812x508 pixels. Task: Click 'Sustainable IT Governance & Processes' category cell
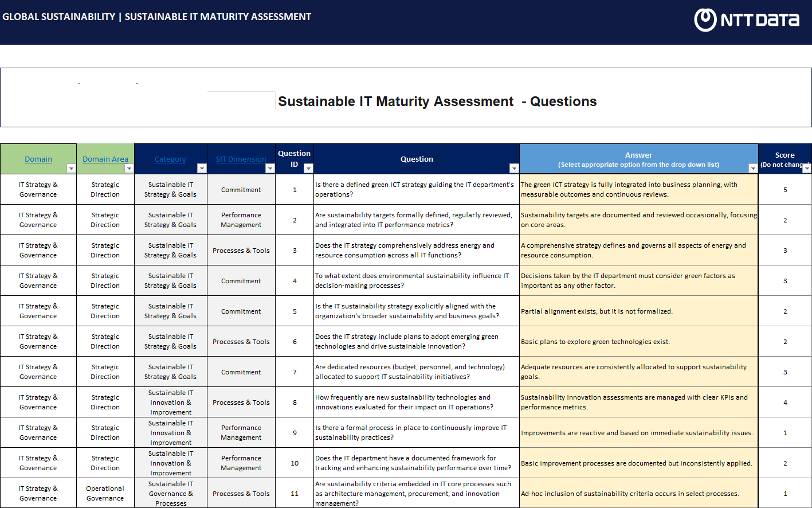pos(171,493)
